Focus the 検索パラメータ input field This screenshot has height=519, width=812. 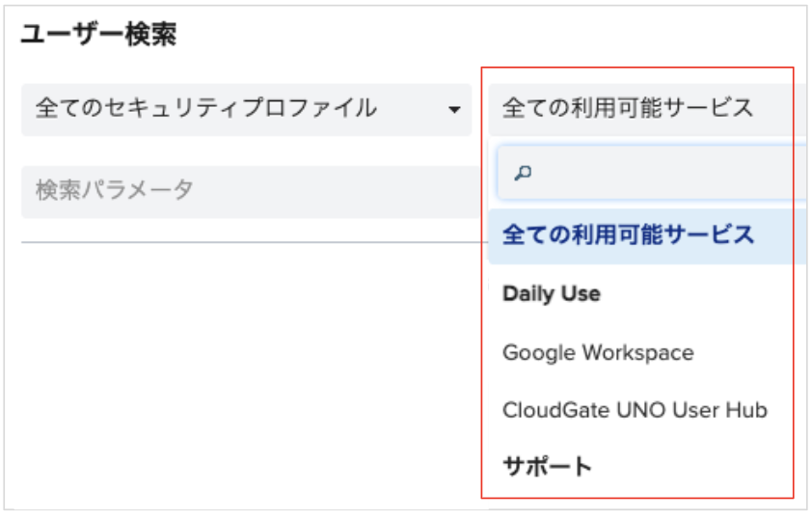[251, 192]
